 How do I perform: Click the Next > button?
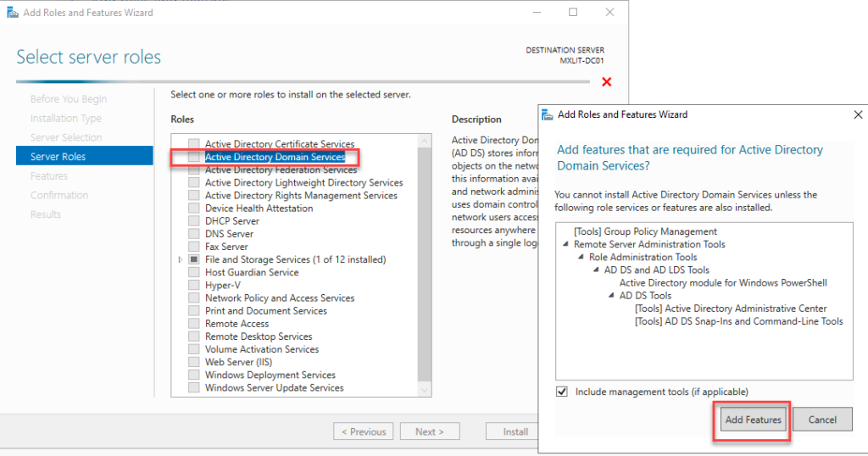pyautogui.click(x=429, y=431)
